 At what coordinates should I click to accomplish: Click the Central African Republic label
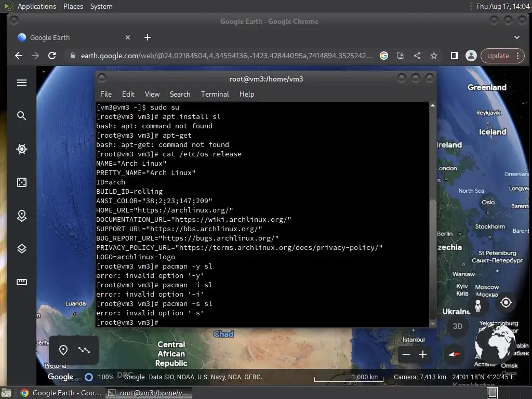(x=171, y=353)
